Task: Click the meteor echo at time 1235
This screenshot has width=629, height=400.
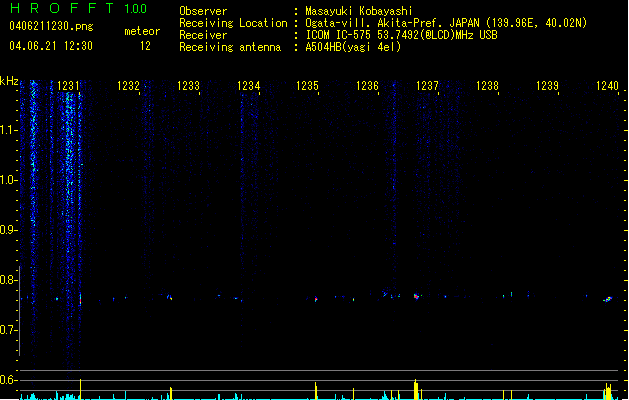Action: pos(316,299)
